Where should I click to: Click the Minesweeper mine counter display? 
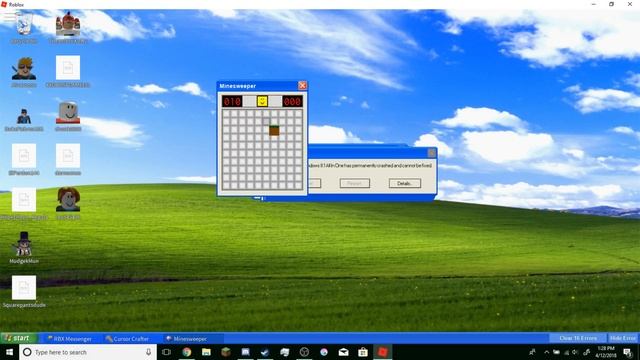232,101
